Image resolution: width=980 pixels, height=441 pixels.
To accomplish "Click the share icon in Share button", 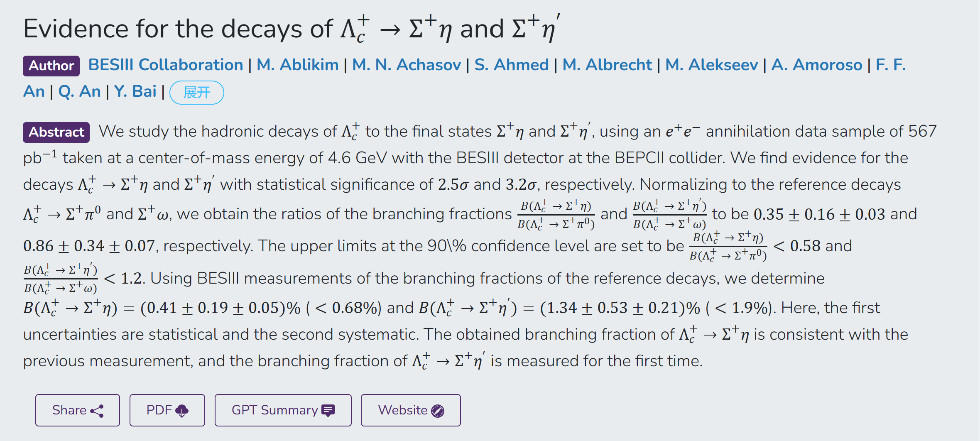I will (97, 411).
